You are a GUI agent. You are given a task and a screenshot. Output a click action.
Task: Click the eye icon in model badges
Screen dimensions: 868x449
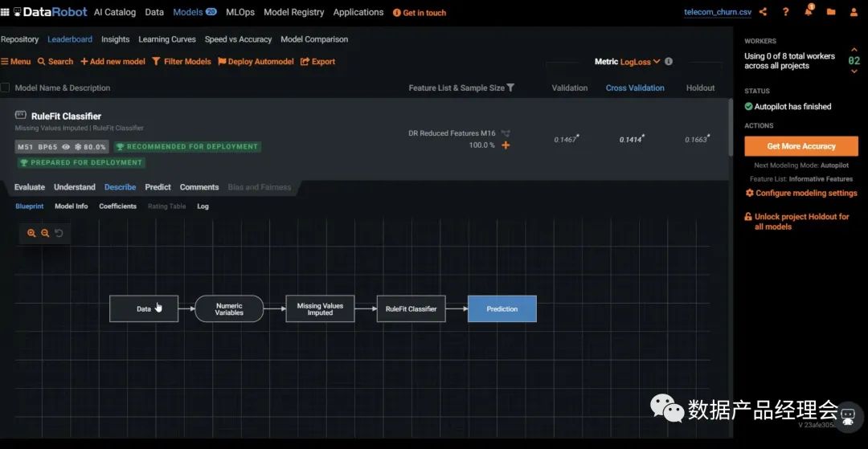tap(66, 147)
